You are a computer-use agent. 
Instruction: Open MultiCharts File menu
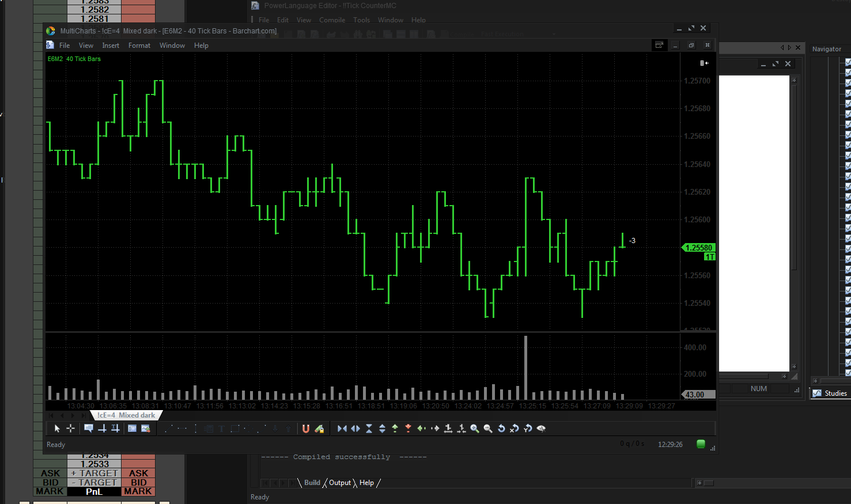pyautogui.click(x=65, y=46)
